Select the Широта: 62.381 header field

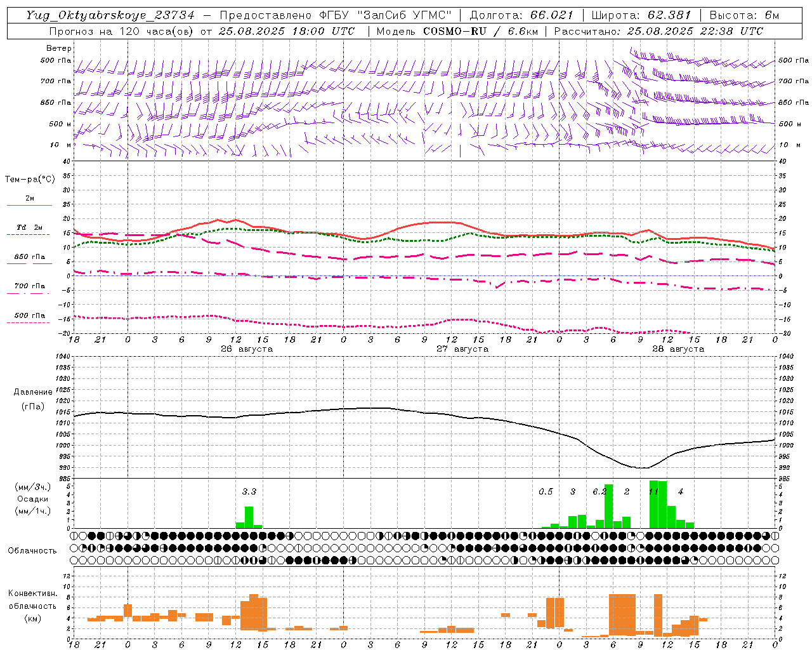click(642, 15)
